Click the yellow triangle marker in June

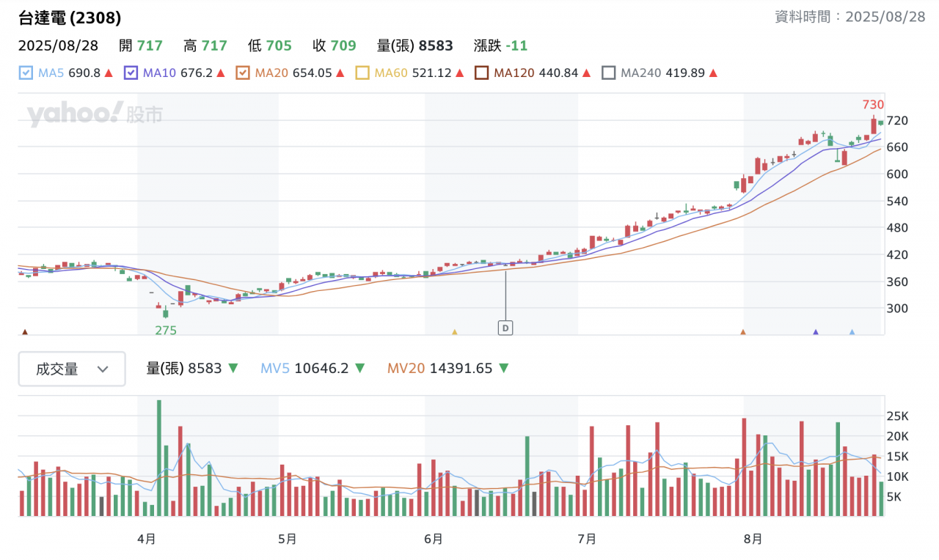coord(454,332)
